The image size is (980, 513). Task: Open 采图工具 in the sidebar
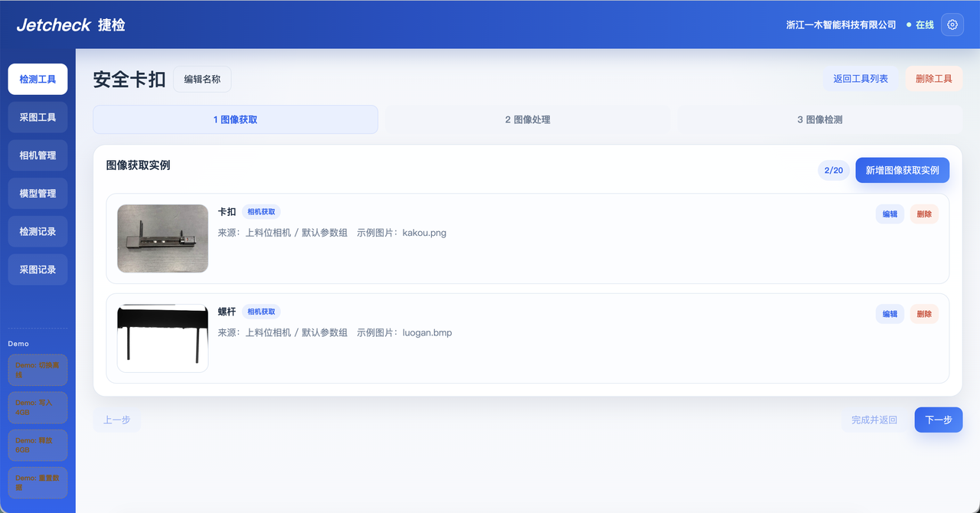[38, 117]
